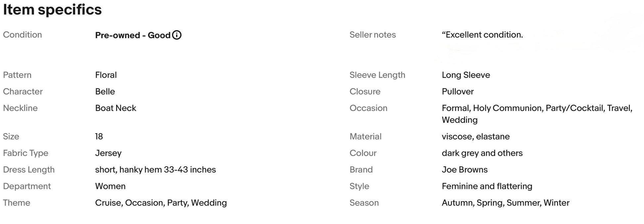The width and height of the screenshot is (644, 224).
Task: Click the size value 18
Action: [99, 137]
